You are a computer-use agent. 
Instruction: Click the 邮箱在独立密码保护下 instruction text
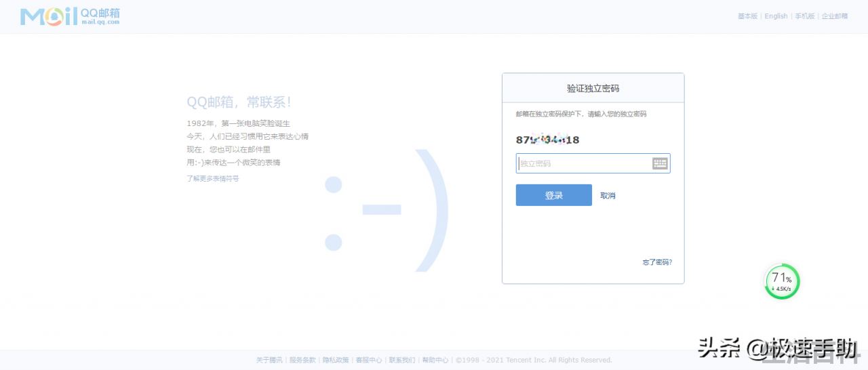(x=581, y=115)
